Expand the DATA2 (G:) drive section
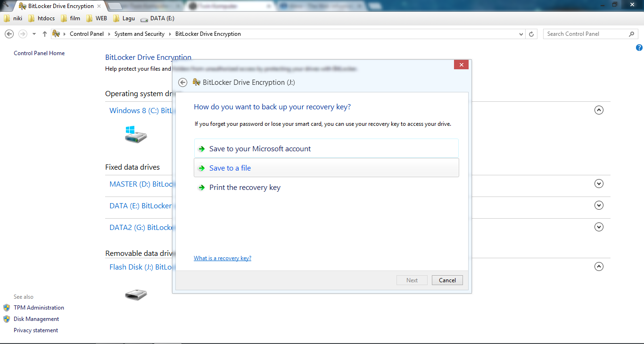Screen dimensions: 644x344 coord(599,227)
